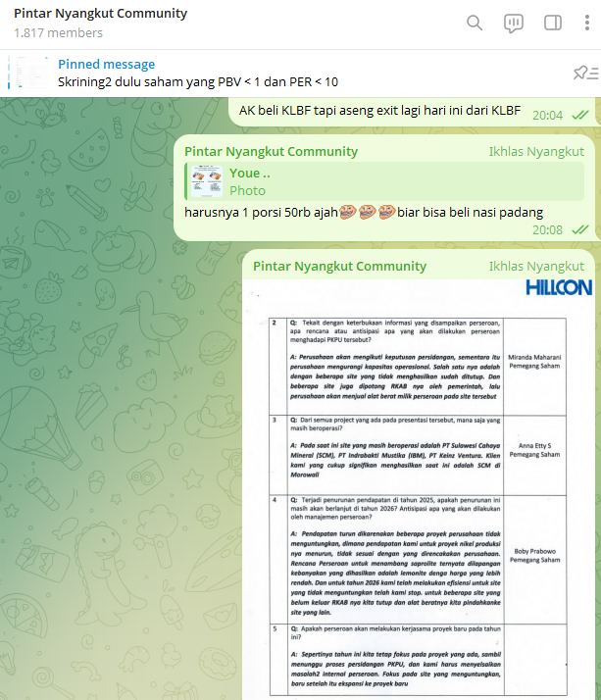Show the pinned messages list icon

(586, 73)
